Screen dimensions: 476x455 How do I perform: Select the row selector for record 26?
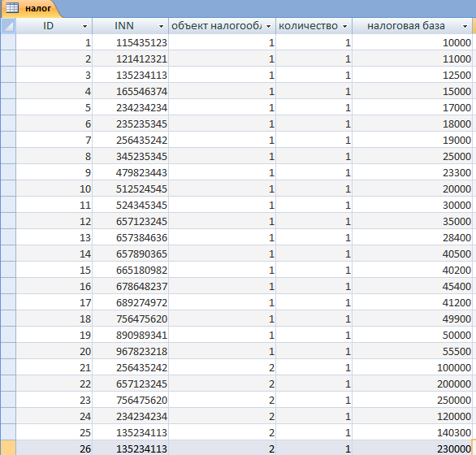(x=8, y=448)
